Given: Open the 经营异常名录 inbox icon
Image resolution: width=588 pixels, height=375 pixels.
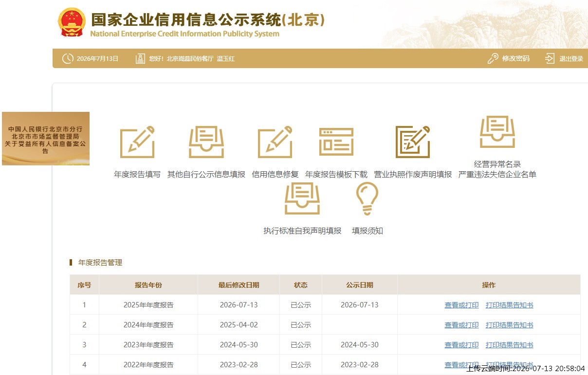Looking at the screenshot, I should click(x=497, y=132).
